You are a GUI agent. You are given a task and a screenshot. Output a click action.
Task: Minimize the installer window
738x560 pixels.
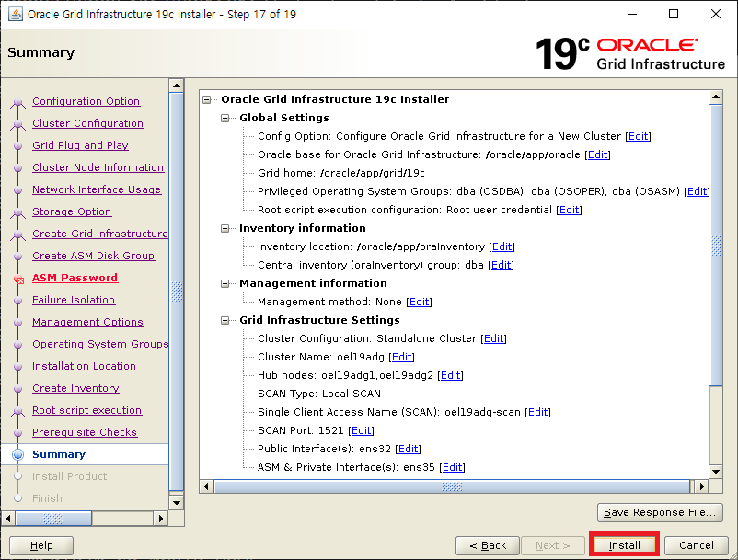(632, 14)
